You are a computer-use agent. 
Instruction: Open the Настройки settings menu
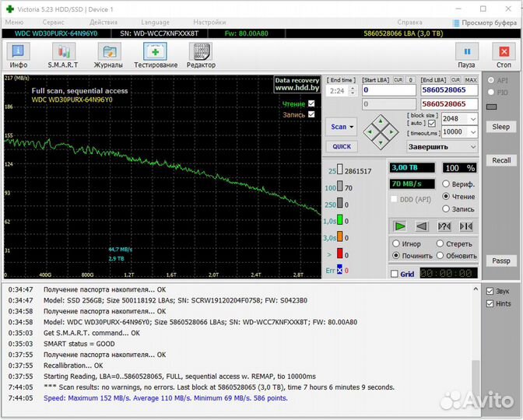coord(209,23)
